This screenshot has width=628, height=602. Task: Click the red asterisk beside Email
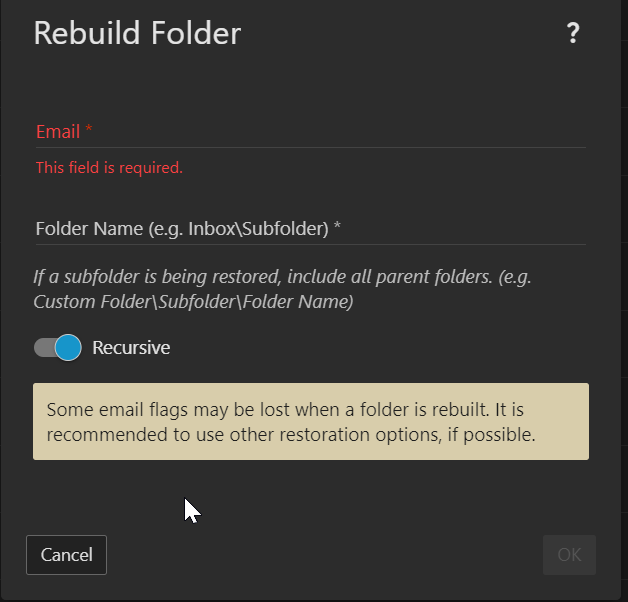tap(89, 131)
